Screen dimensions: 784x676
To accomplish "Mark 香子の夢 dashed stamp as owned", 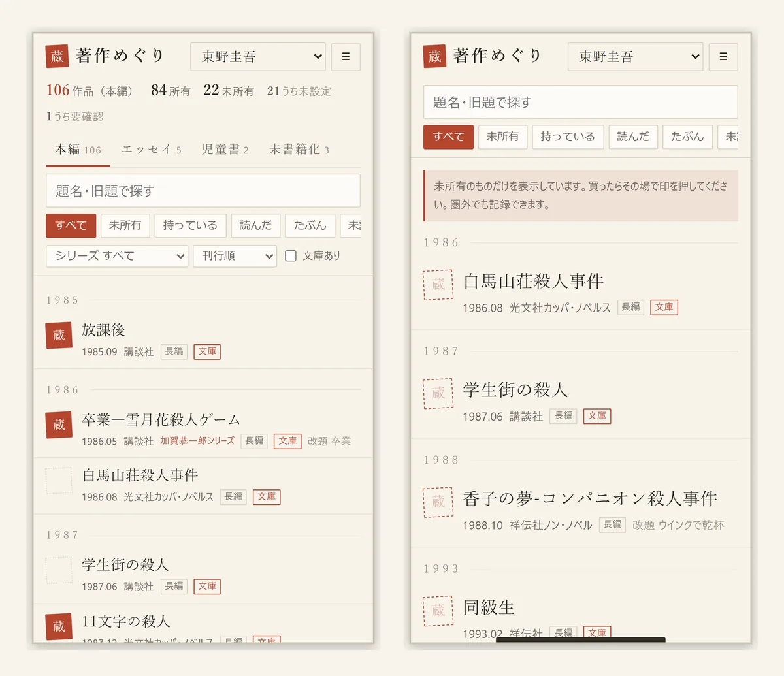I will [x=438, y=502].
